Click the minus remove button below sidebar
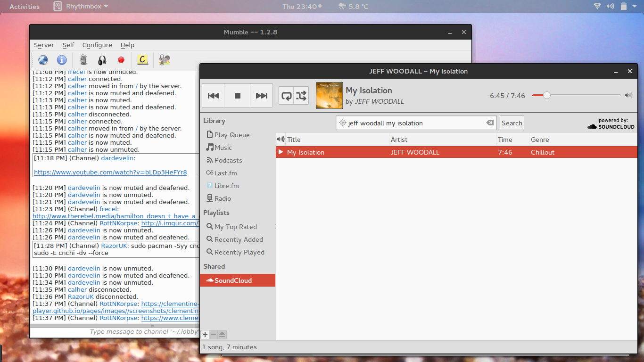644x362 pixels. pyautogui.click(x=213, y=335)
